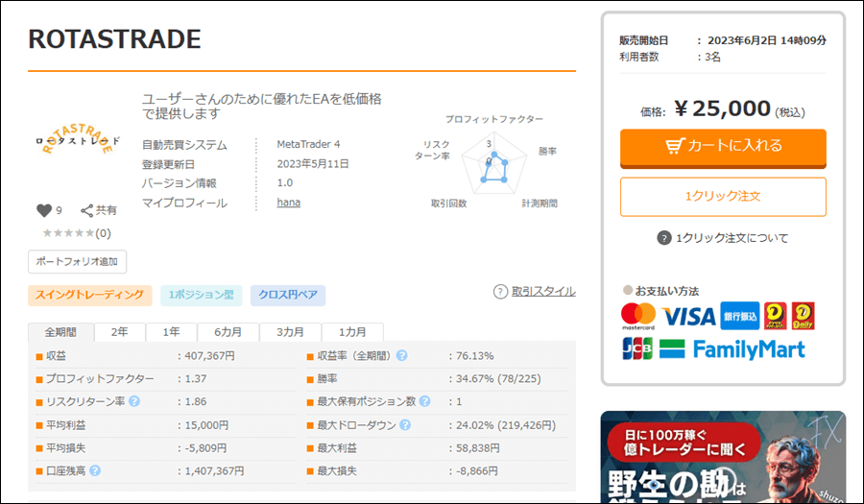Click help icon beside 最大保有ポジション数
This screenshot has width=864, height=504.
coord(424,401)
